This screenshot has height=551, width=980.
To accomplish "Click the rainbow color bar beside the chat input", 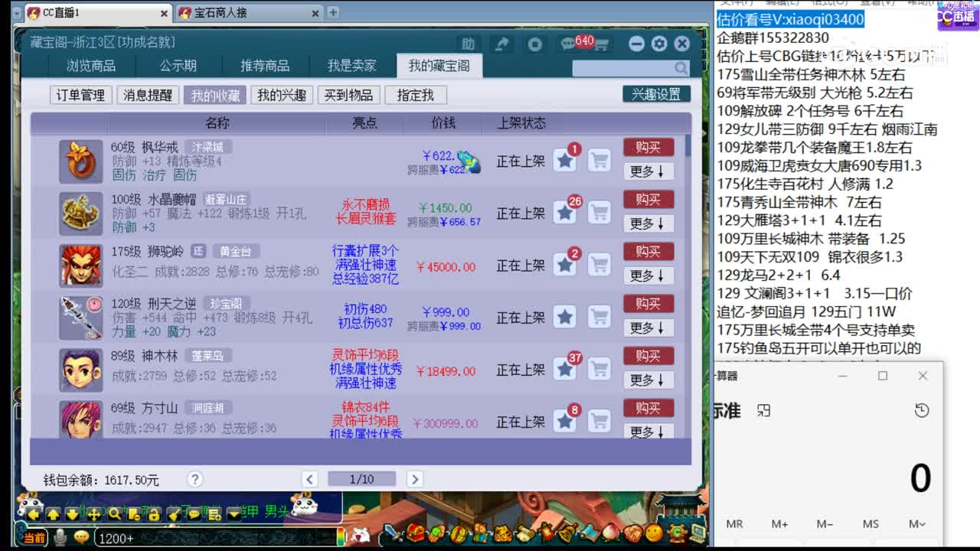I will pos(342,536).
